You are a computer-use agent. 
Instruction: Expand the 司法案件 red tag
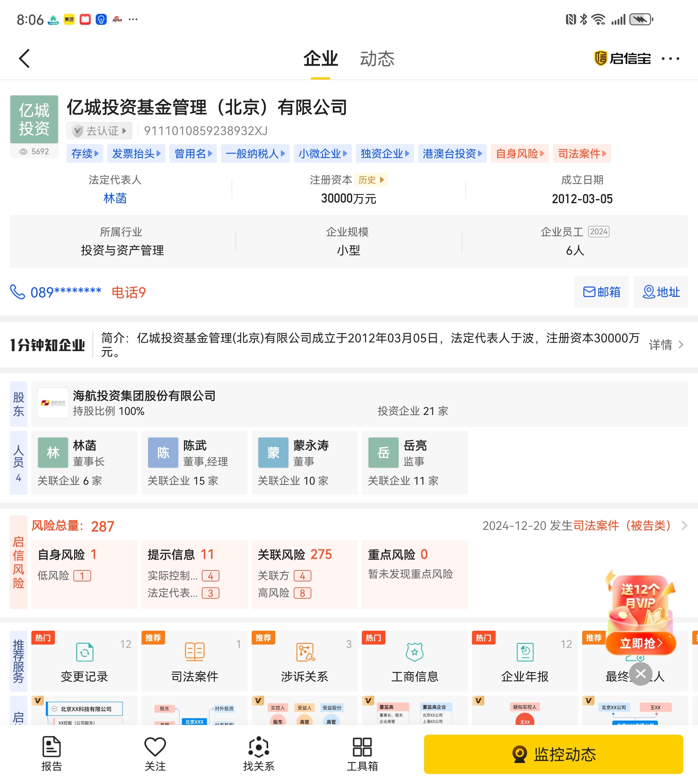[x=582, y=154]
